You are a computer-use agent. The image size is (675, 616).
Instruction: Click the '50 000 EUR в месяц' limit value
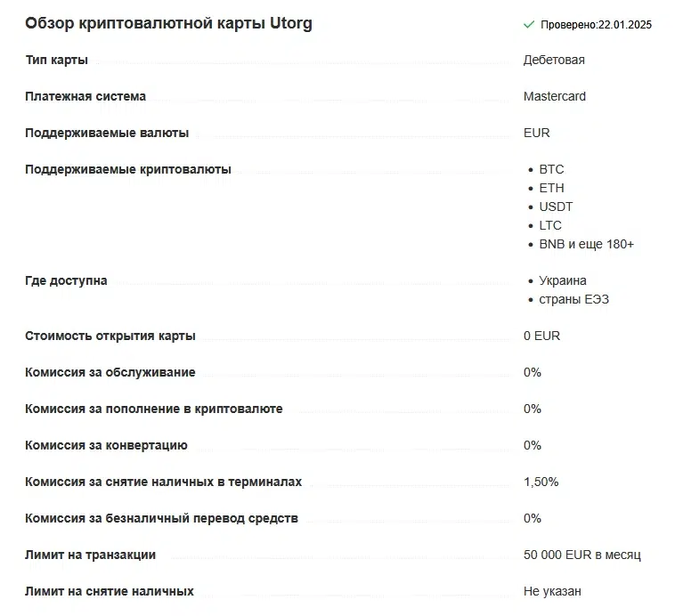[x=582, y=555]
